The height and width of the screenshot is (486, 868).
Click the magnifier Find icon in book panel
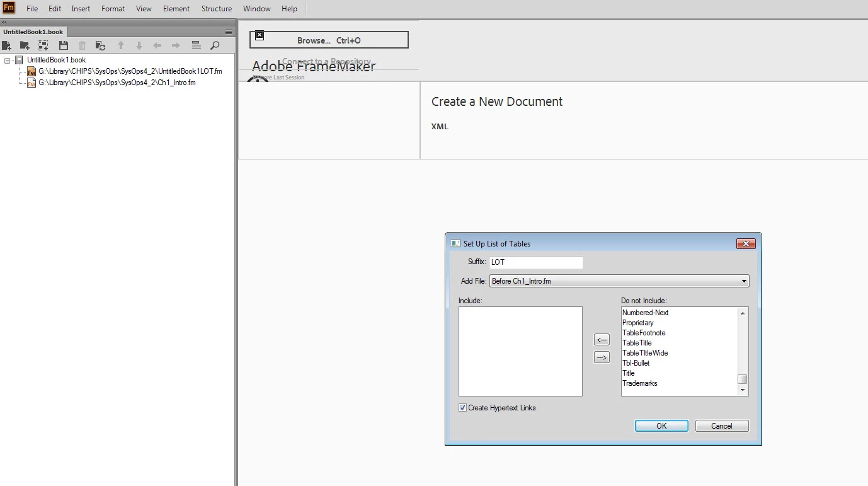(x=215, y=45)
